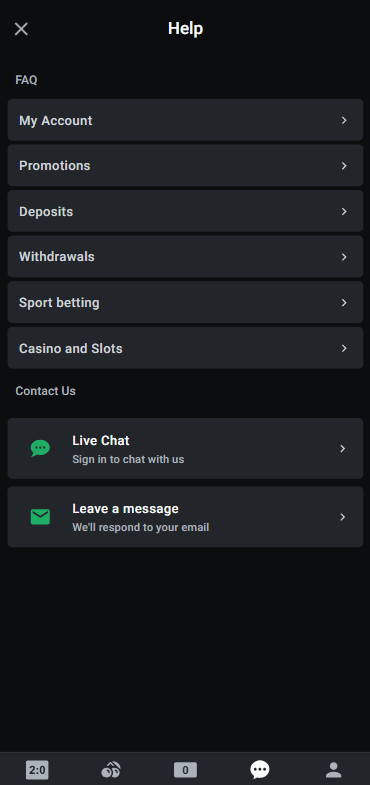The width and height of the screenshot is (370, 785).
Task: Open the Casino and Slots FAQ section
Action: [185, 348]
